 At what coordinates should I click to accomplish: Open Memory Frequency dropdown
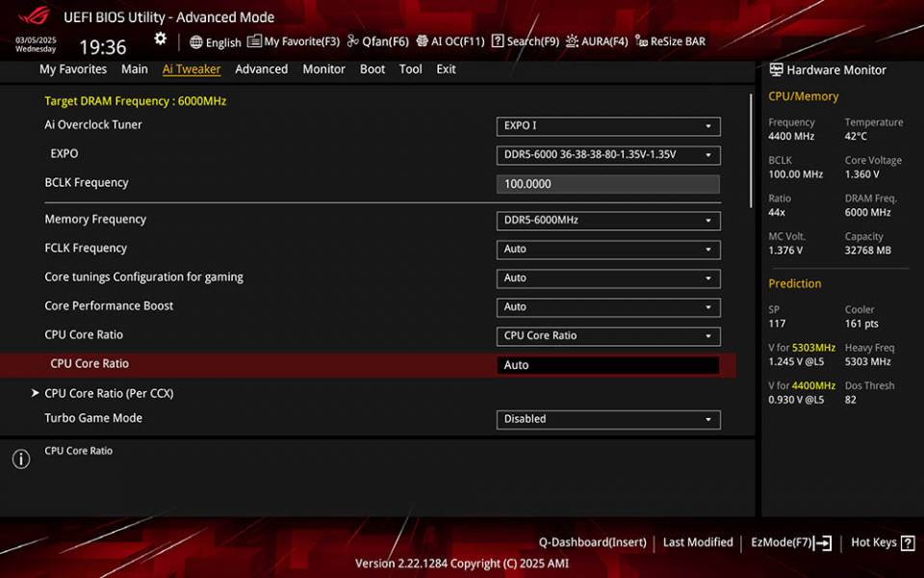(608, 221)
